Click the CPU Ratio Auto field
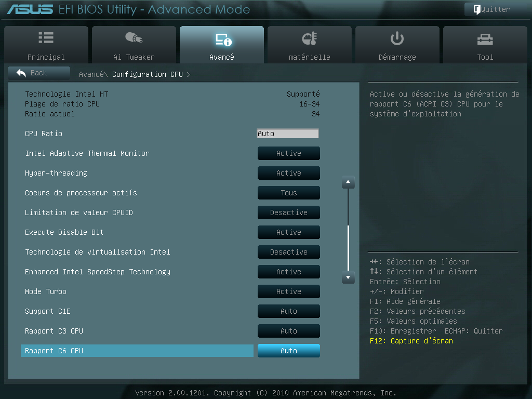Screen dimensions: 532x399 287,134
